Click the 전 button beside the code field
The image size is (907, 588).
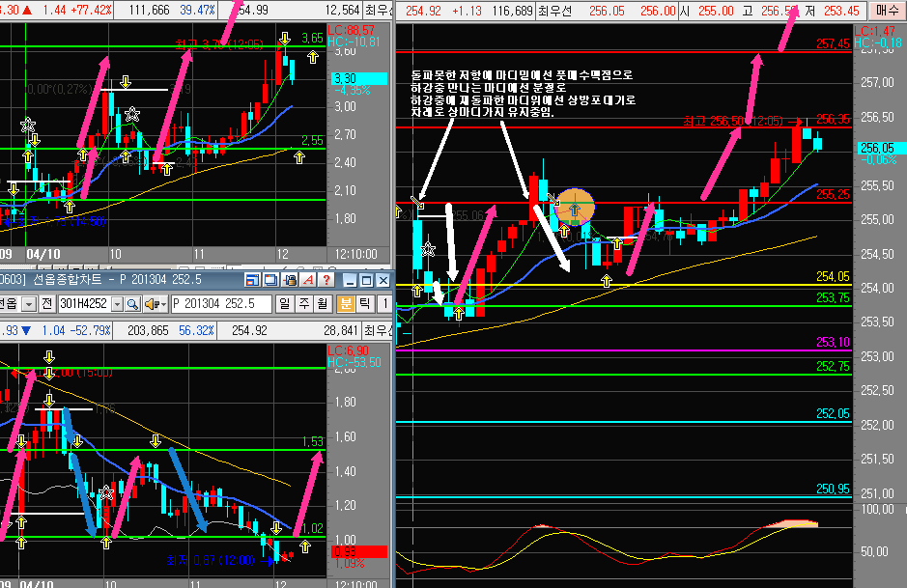point(47,303)
